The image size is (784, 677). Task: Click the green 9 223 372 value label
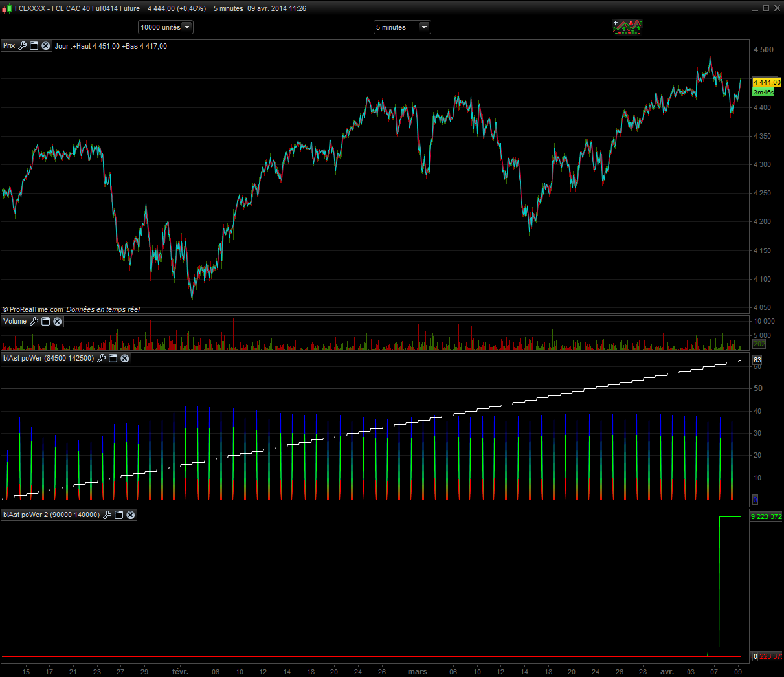pos(767,516)
